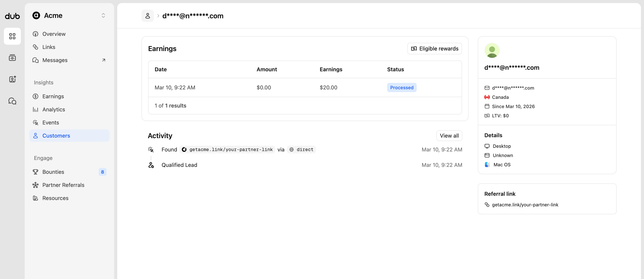Click the Canada country text
The width and height of the screenshot is (644, 279).
pyautogui.click(x=500, y=97)
